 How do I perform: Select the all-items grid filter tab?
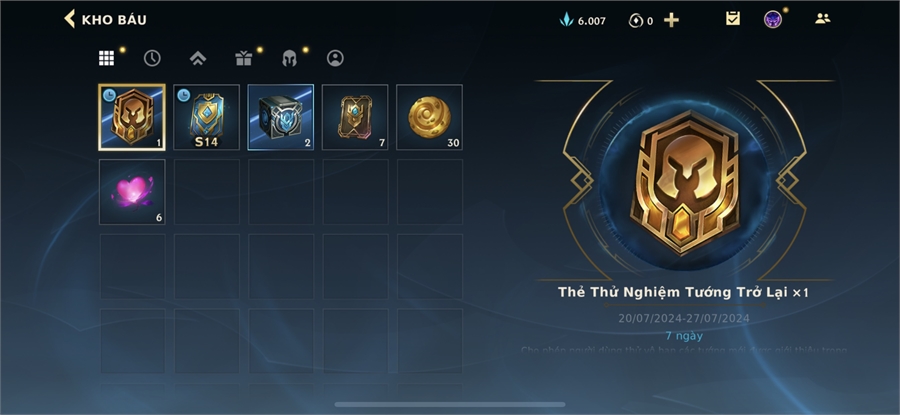pyautogui.click(x=106, y=58)
